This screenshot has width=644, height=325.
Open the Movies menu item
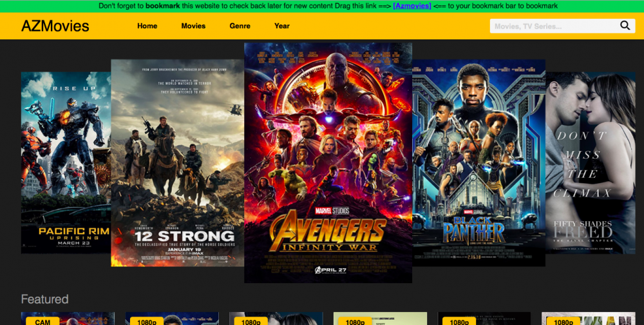pos(193,26)
